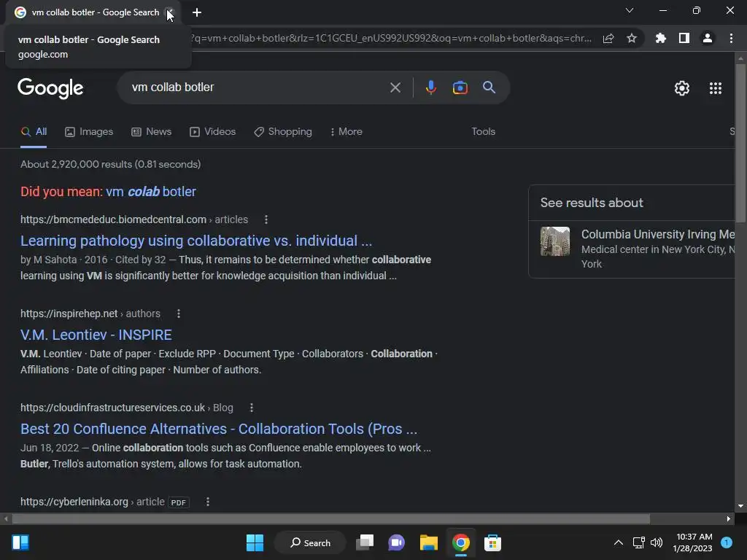Switch to the Shopping tab

click(x=283, y=132)
